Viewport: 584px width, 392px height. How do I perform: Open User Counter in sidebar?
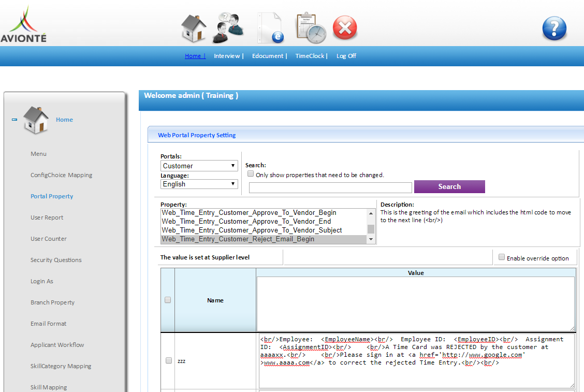coord(49,239)
